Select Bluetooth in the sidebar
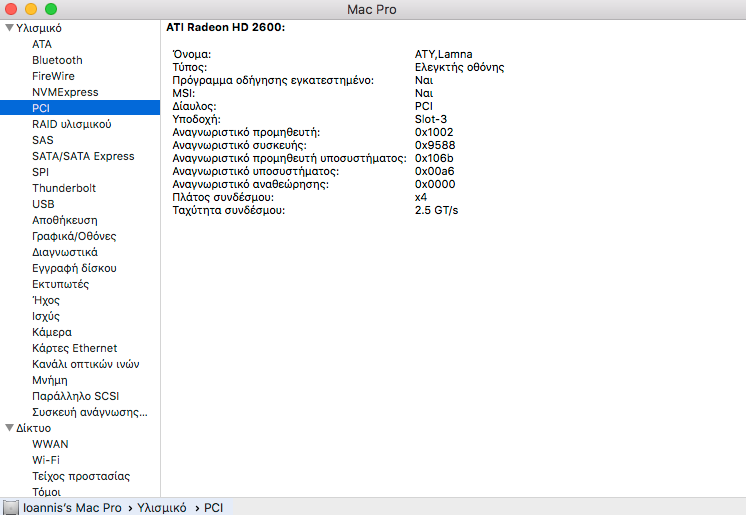Image resolution: width=746 pixels, height=515 pixels. coord(57,60)
